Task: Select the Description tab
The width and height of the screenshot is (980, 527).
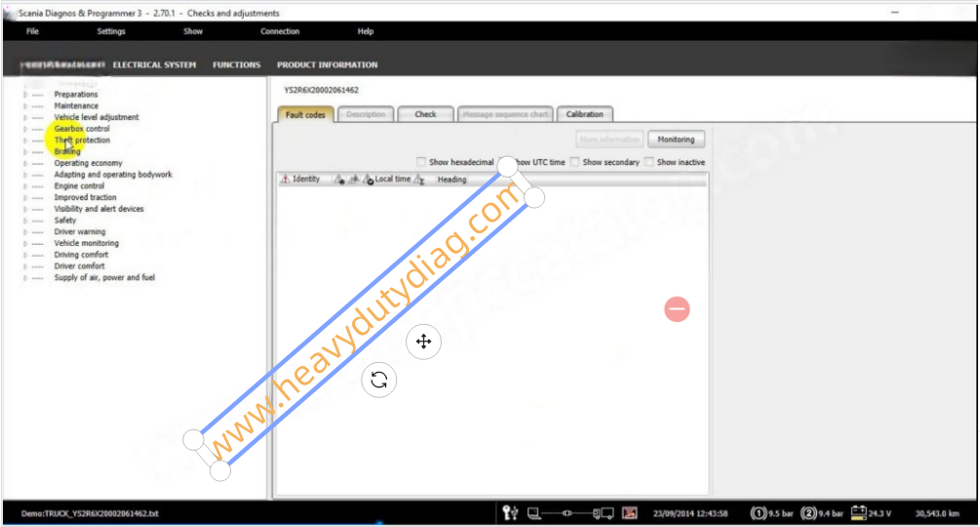Action: (x=366, y=114)
